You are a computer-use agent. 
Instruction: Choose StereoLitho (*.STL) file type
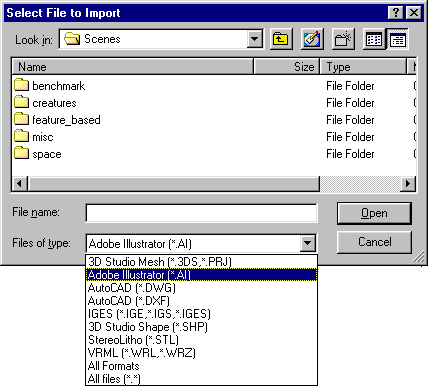point(201,340)
